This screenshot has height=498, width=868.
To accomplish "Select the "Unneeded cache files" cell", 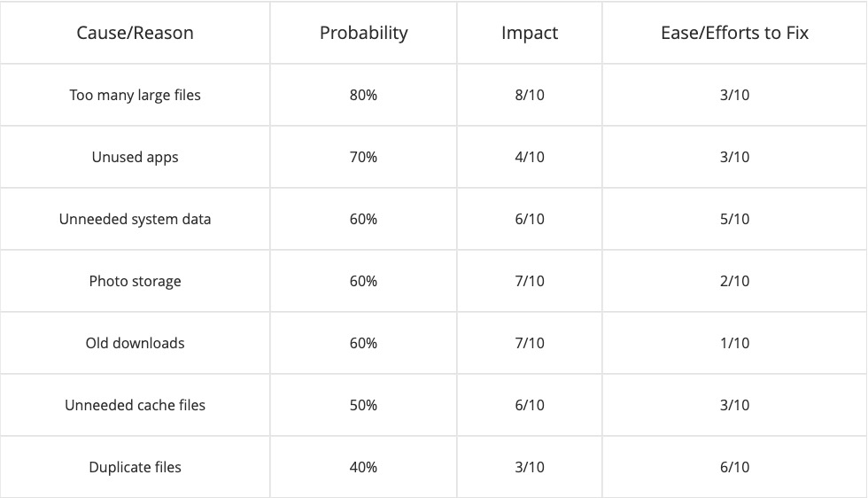I will click(135, 405).
